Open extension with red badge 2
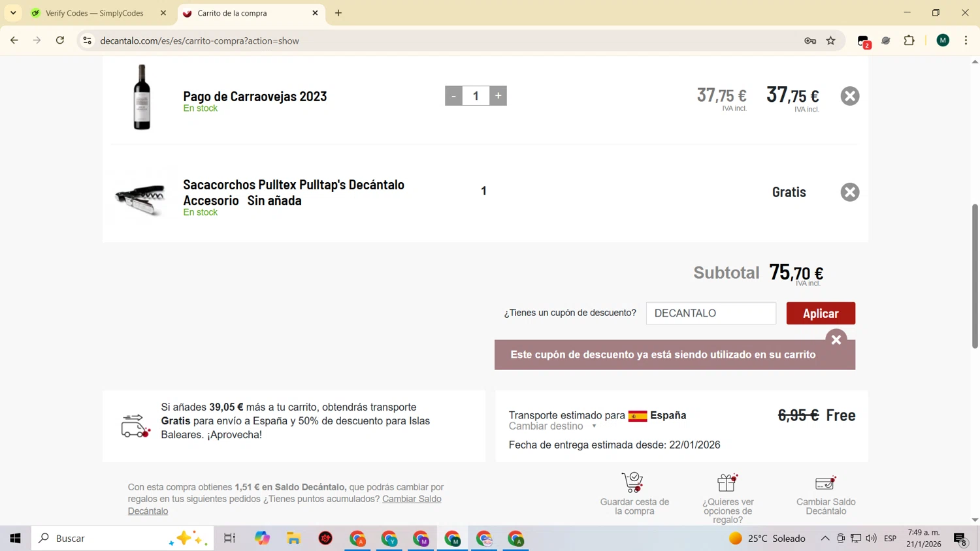The height and width of the screenshot is (551, 980). [x=864, y=41]
